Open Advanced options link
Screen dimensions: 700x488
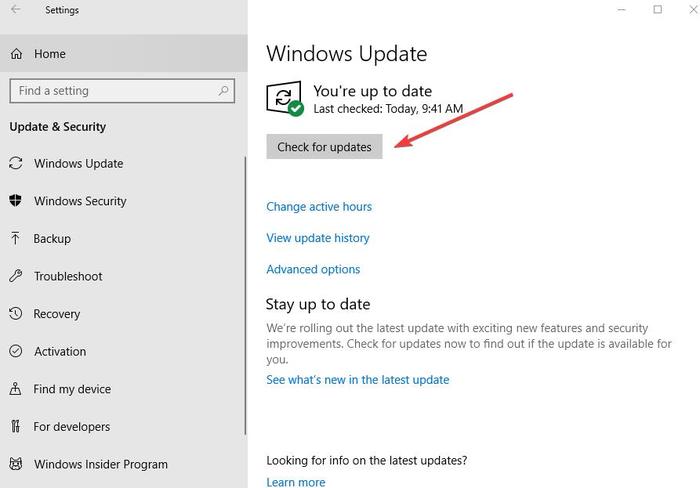313,269
